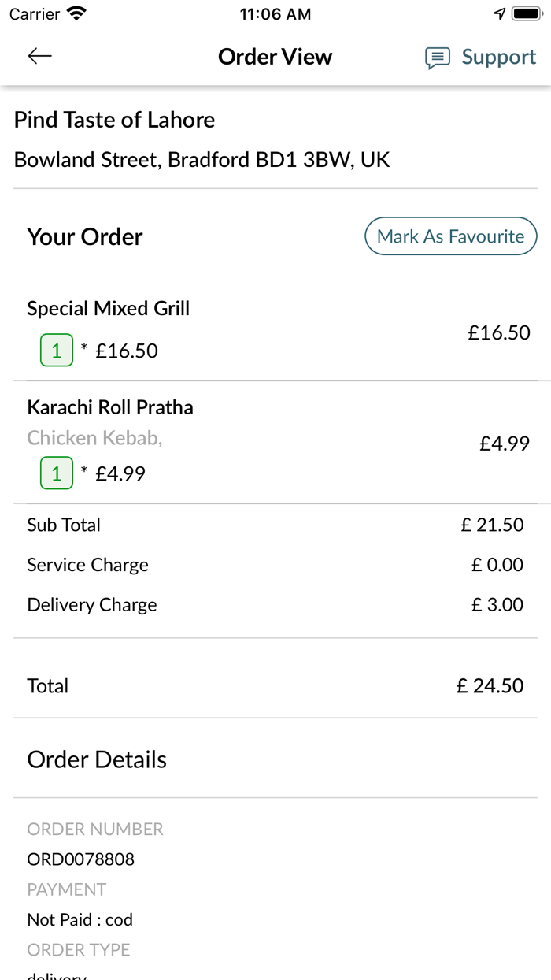The height and width of the screenshot is (980, 551).
Task: Tap the Order Details heading
Action: [97, 759]
